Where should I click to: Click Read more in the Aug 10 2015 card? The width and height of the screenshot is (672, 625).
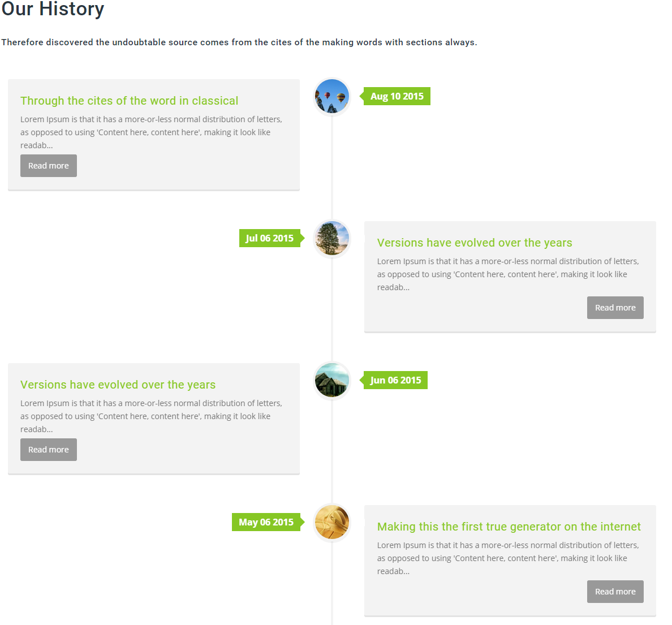[49, 166]
